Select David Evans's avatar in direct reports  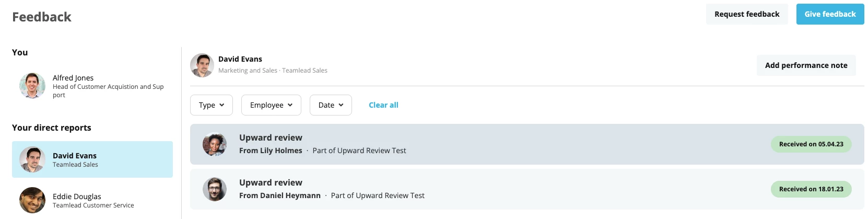32,159
